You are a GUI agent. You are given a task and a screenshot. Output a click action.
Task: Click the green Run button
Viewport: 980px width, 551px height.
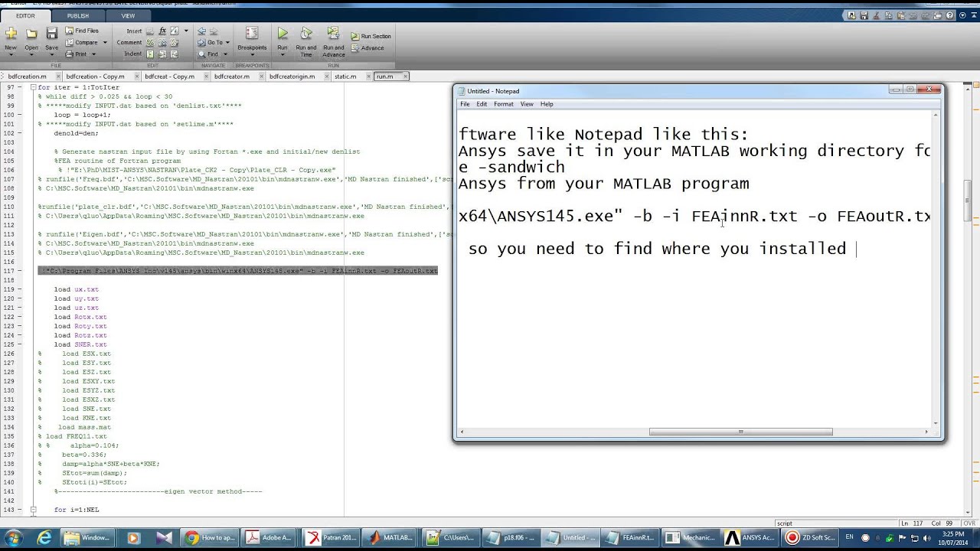tap(283, 33)
